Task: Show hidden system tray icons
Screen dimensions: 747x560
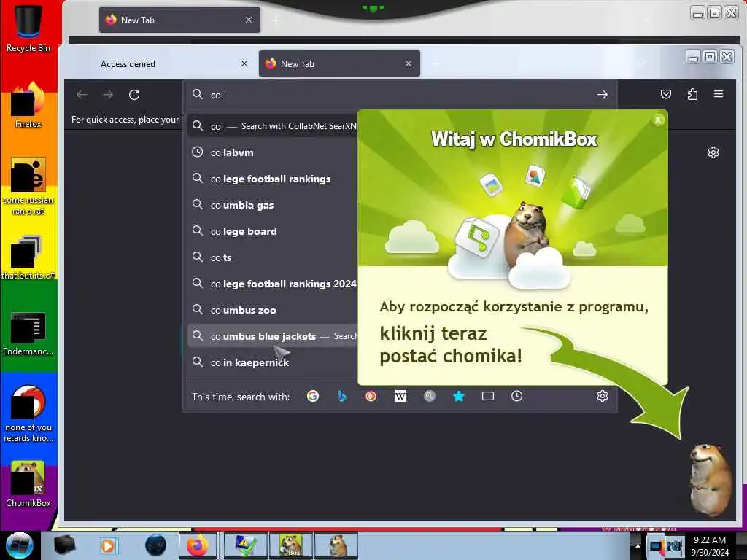Action: [638, 545]
